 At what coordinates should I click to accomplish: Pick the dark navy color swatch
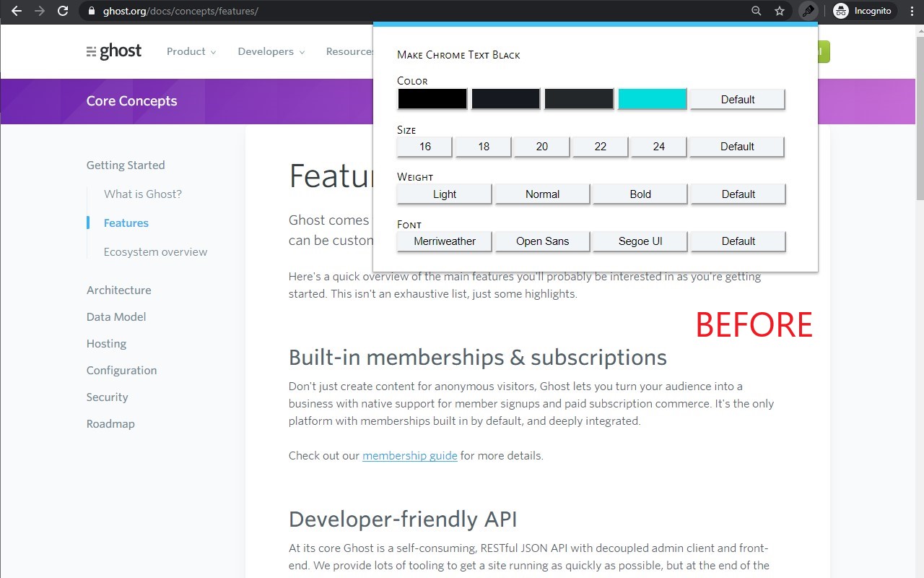(x=505, y=99)
